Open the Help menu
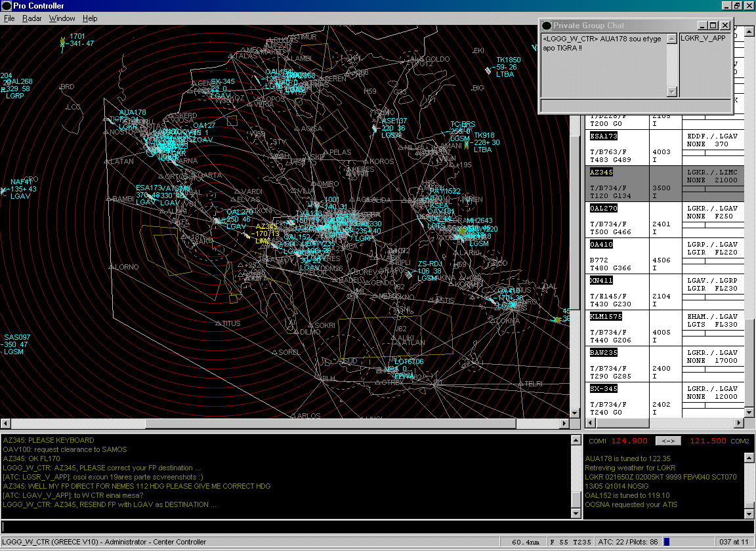 (x=90, y=18)
